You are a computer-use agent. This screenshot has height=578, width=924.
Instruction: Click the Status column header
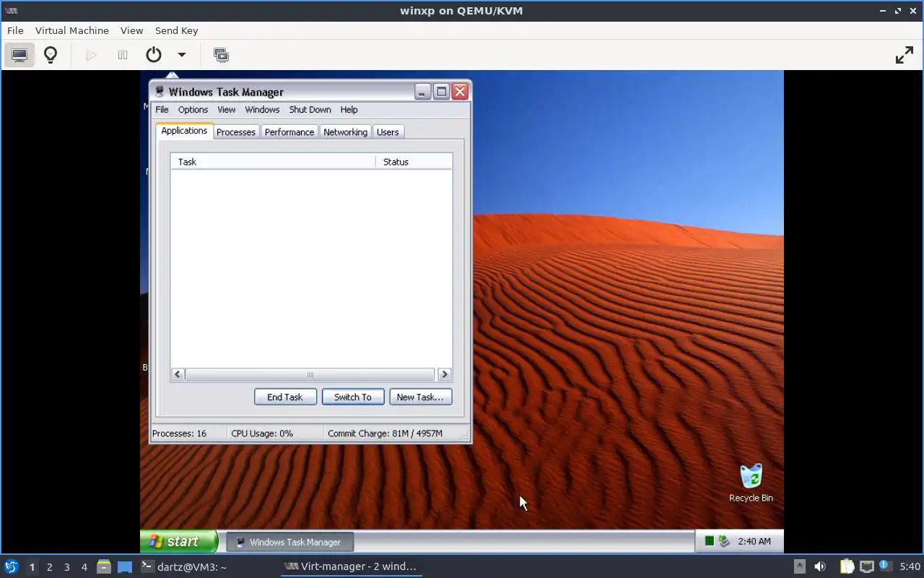point(414,162)
